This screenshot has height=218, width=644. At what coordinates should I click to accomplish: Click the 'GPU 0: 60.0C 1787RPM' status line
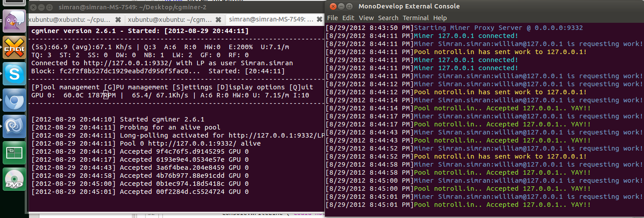170,95
